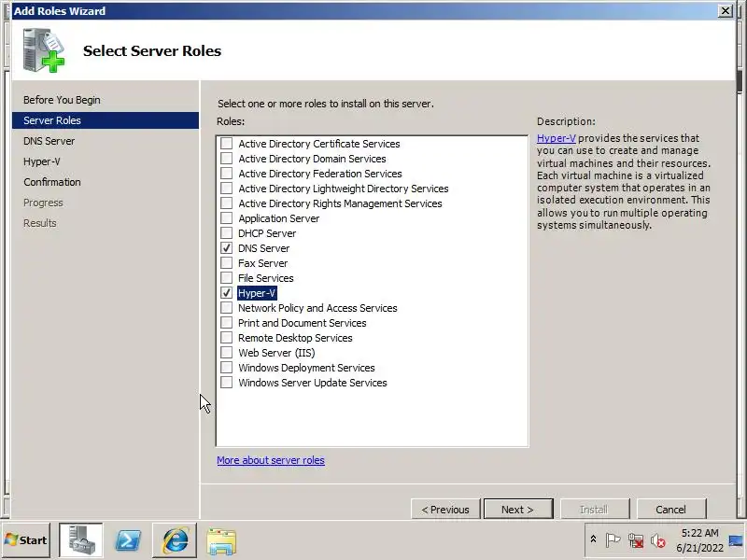Click the Show desktop button in taskbar corner
Image resolution: width=747 pixels, height=560 pixels.
pos(736,540)
